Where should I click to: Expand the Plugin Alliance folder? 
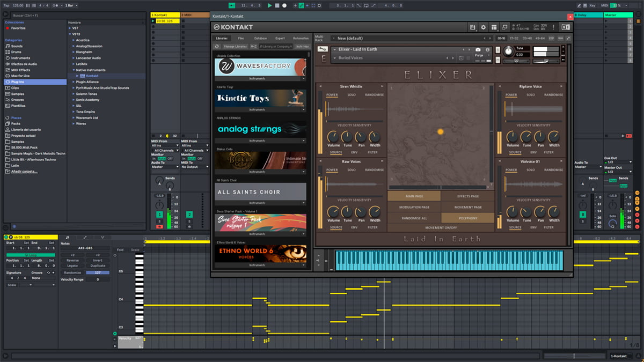(73, 82)
